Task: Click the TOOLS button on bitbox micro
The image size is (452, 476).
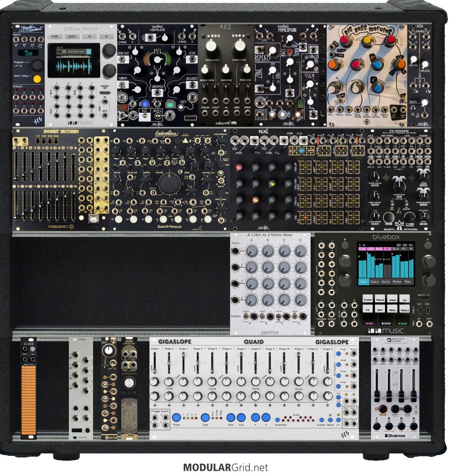Action: (x=72, y=36)
